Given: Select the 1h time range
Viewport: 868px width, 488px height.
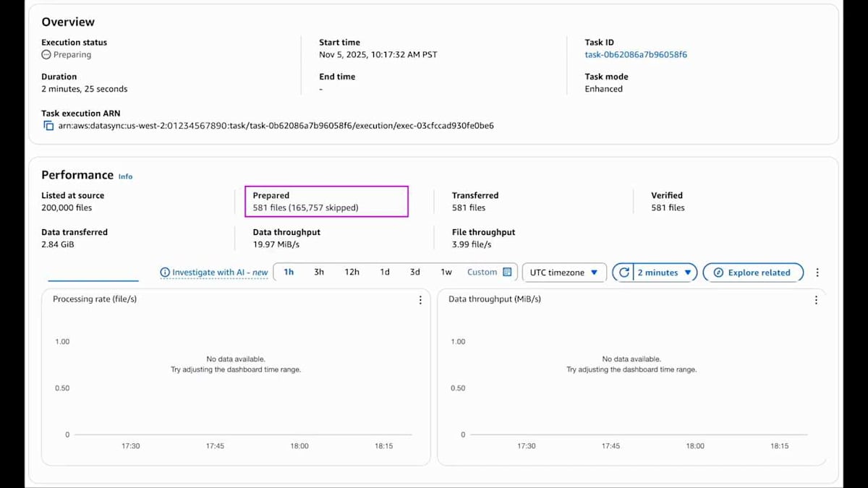Looking at the screenshot, I should pyautogui.click(x=289, y=273).
